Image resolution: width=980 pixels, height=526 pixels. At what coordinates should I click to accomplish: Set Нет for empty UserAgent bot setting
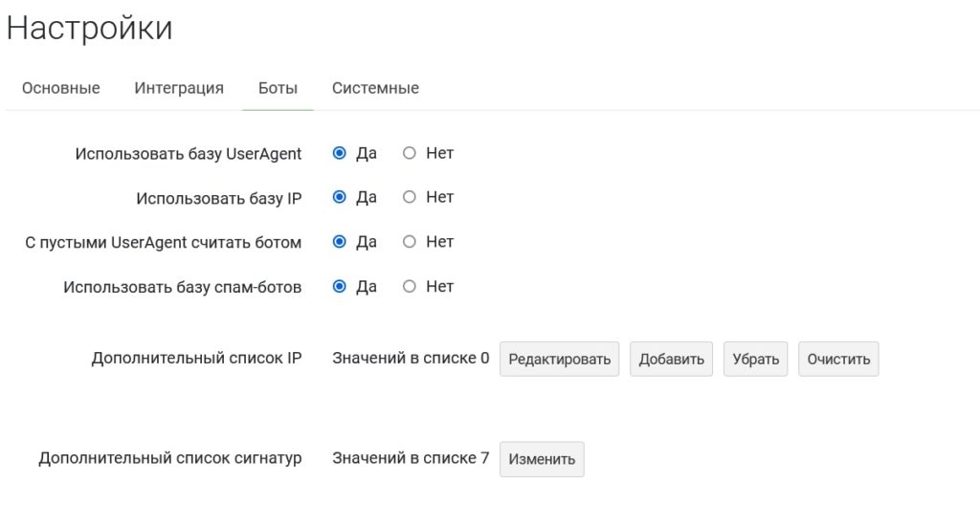pyautogui.click(x=410, y=242)
